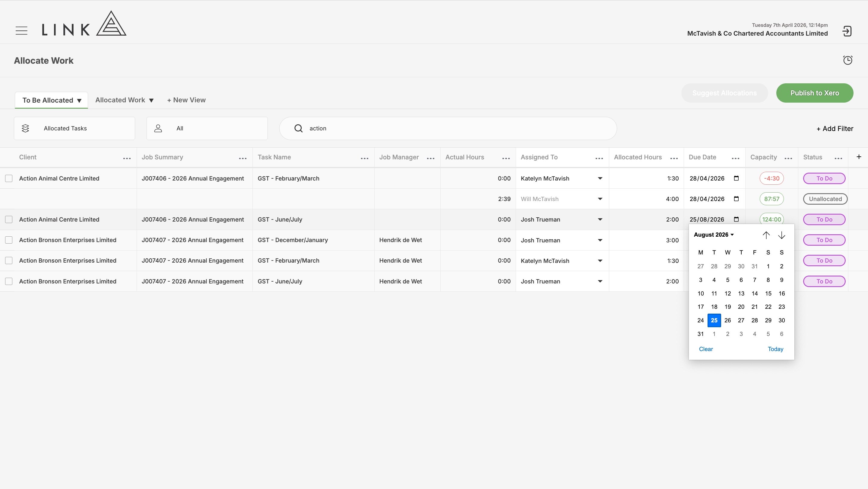
Task: Open the hamburger navigation menu
Action: tap(21, 31)
